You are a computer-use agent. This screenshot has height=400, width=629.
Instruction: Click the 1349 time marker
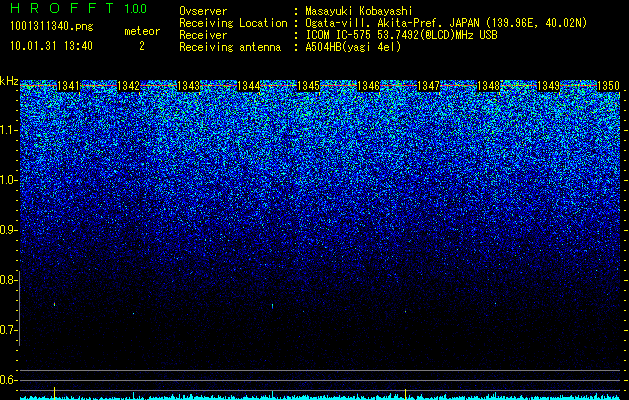(548, 86)
